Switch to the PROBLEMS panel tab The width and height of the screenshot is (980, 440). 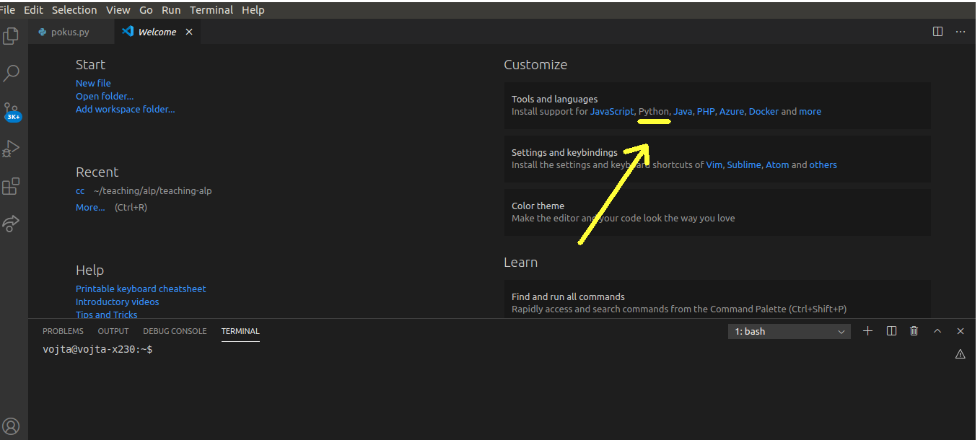pyautogui.click(x=63, y=331)
